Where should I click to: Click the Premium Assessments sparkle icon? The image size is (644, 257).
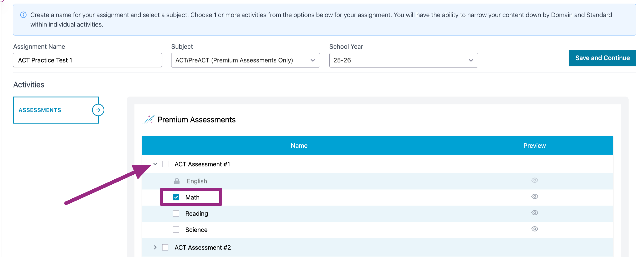click(149, 120)
